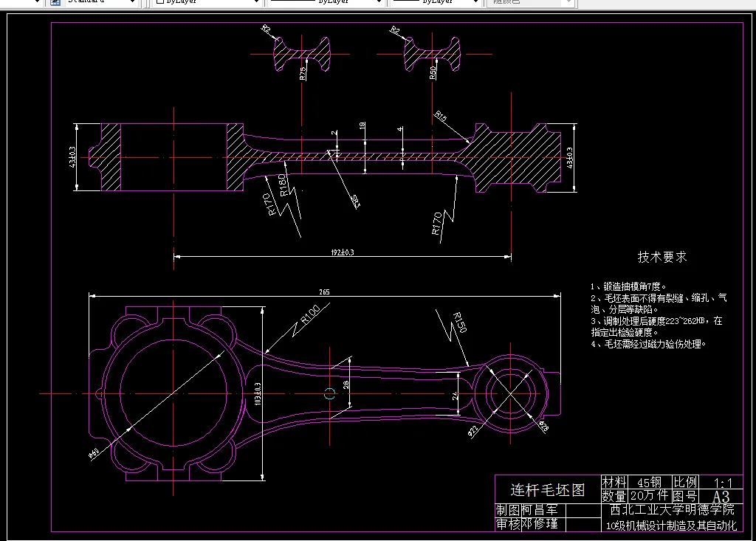Select the 连杆毛坯图 title block text
This screenshot has width=756, height=541.
pyautogui.click(x=548, y=490)
